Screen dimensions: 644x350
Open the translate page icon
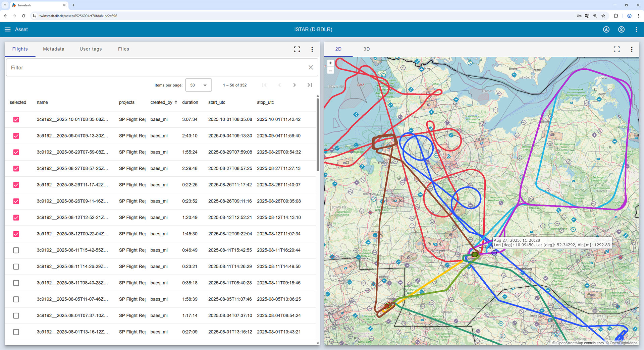pyautogui.click(x=587, y=16)
